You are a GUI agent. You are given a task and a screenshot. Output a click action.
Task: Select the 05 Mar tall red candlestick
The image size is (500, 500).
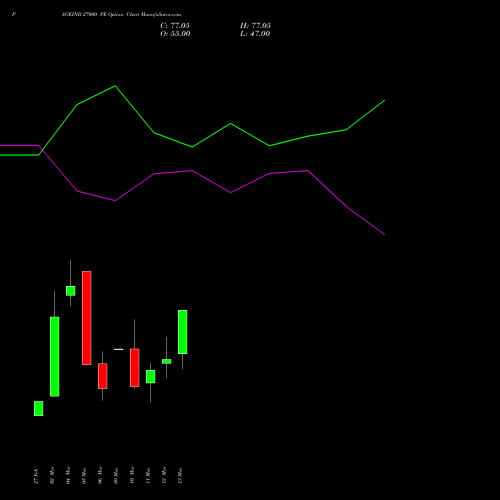tap(87, 318)
